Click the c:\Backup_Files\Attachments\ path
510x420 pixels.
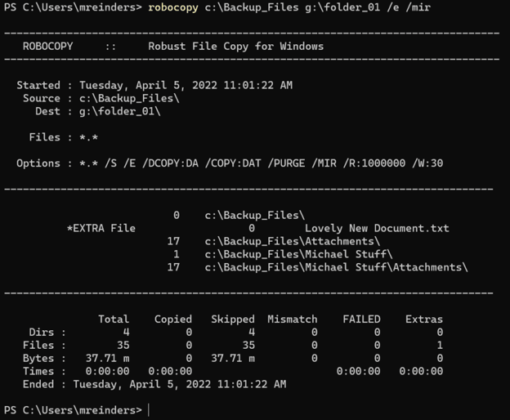[x=293, y=241]
